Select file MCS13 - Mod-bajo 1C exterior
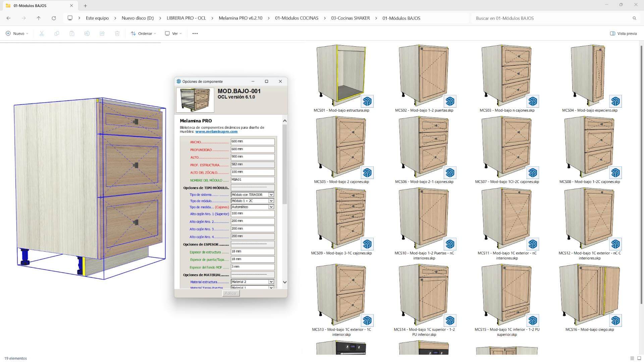Screen dimensions: 644x362 (x=341, y=300)
